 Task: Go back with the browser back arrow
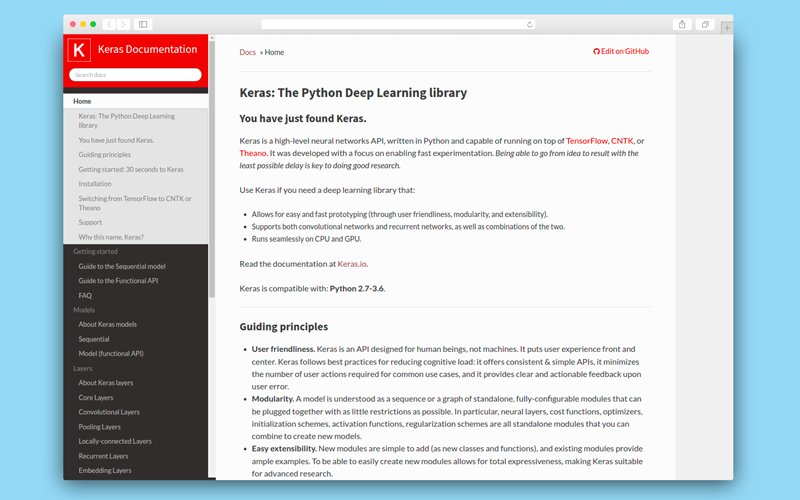[x=109, y=24]
